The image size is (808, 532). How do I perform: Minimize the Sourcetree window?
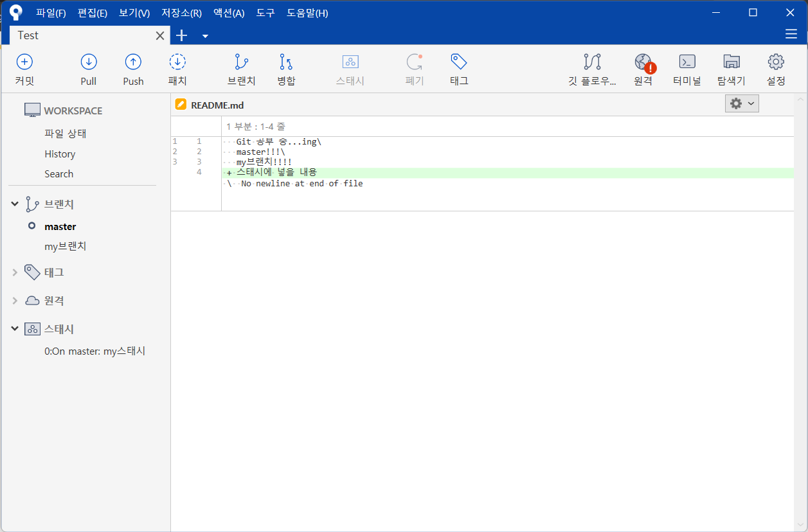(716, 12)
